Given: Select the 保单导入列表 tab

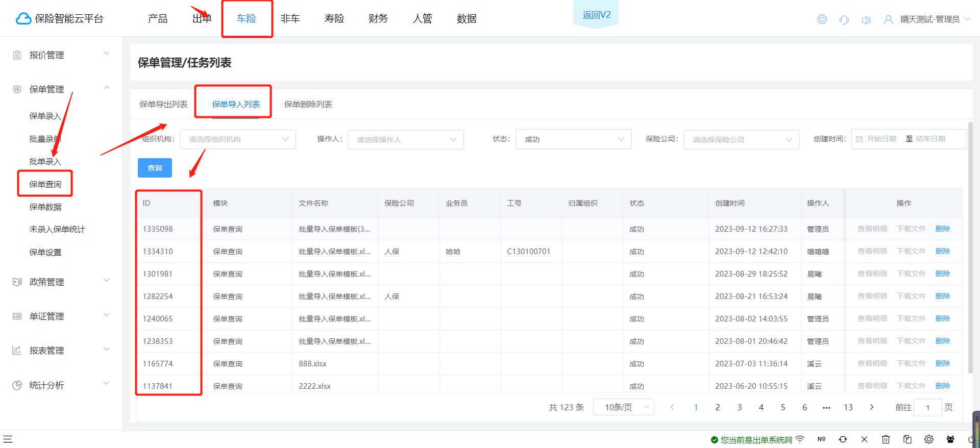Looking at the screenshot, I should pos(236,104).
